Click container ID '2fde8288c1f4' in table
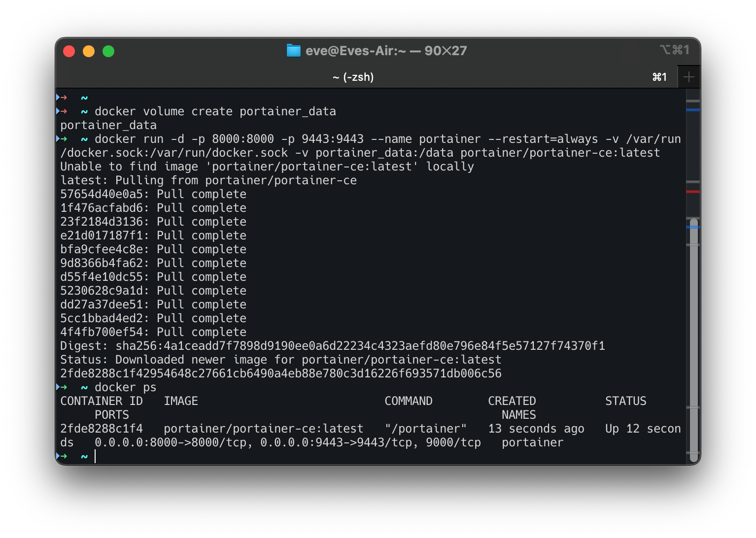Viewport: 756px width, 538px height. pyautogui.click(x=102, y=429)
